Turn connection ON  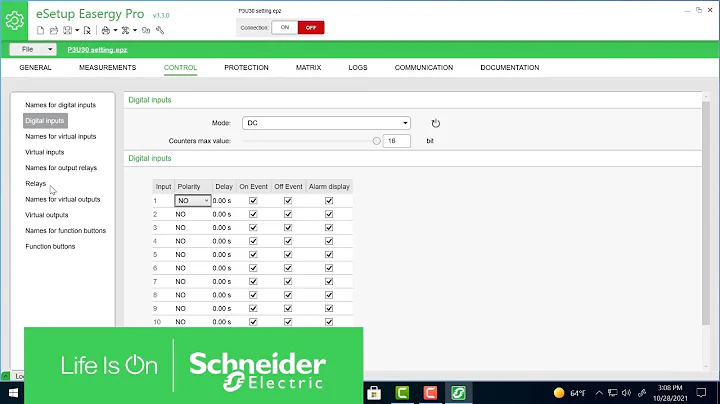285,28
